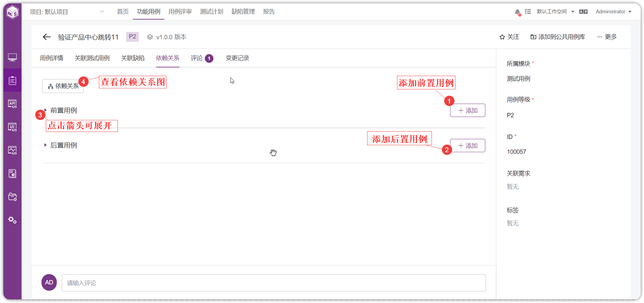
Task: Click the 请输入评论 comment input field
Action: tap(274, 283)
